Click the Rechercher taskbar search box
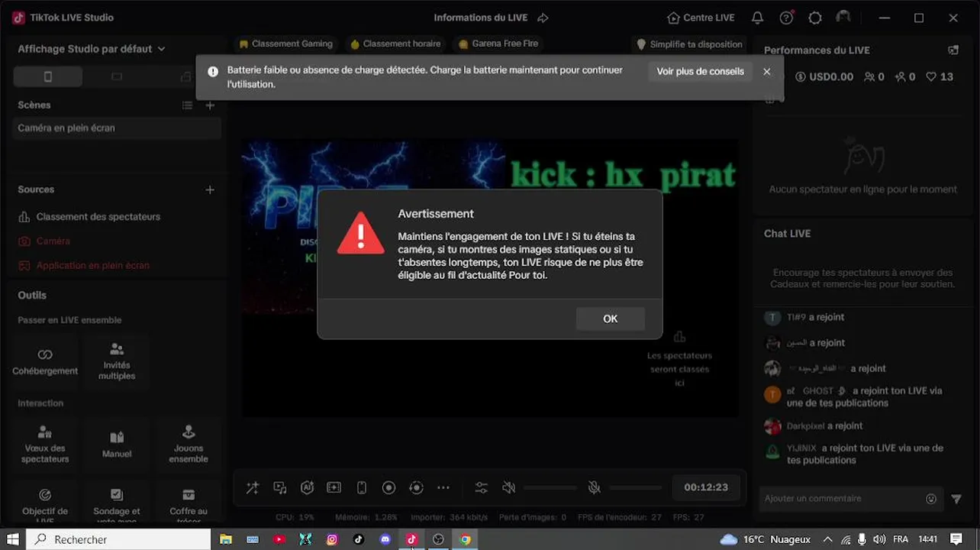This screenshot has height=550, width=980. tap(118, 539)
